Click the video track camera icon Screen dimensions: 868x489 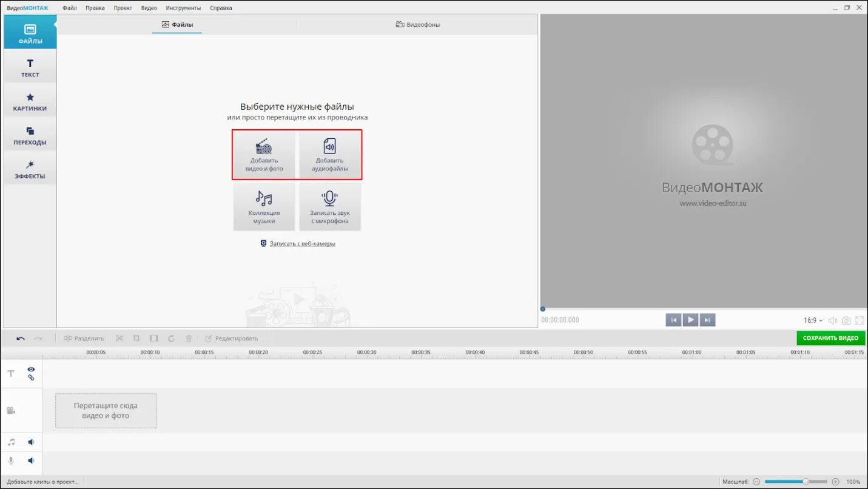(x=11, y=411)
